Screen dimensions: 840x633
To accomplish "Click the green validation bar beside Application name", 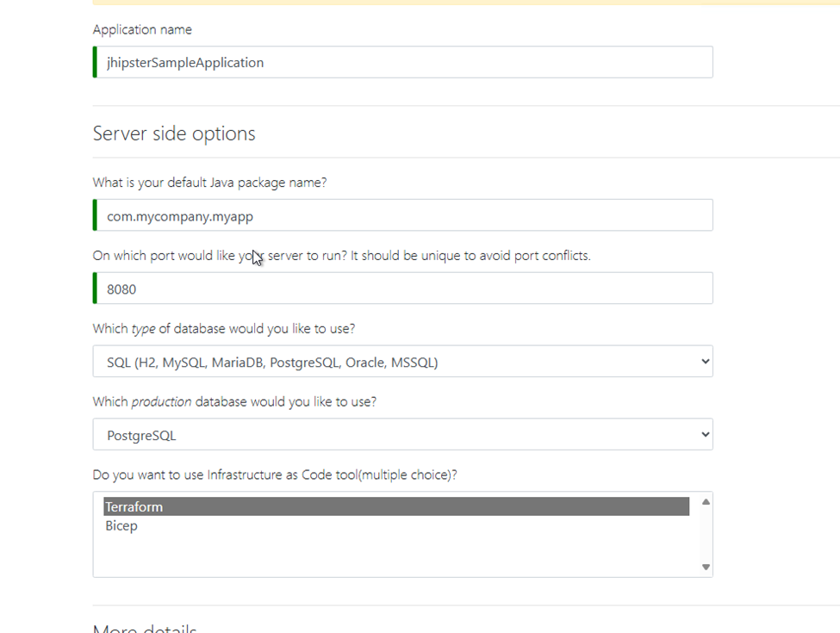I will [95, 62].
